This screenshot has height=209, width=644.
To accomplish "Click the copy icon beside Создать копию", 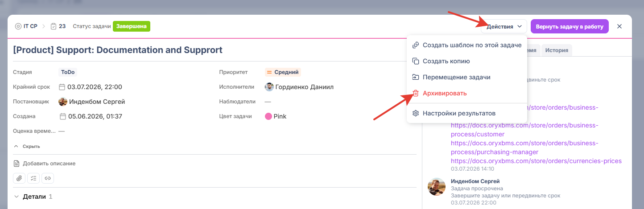I will point(416,61).
